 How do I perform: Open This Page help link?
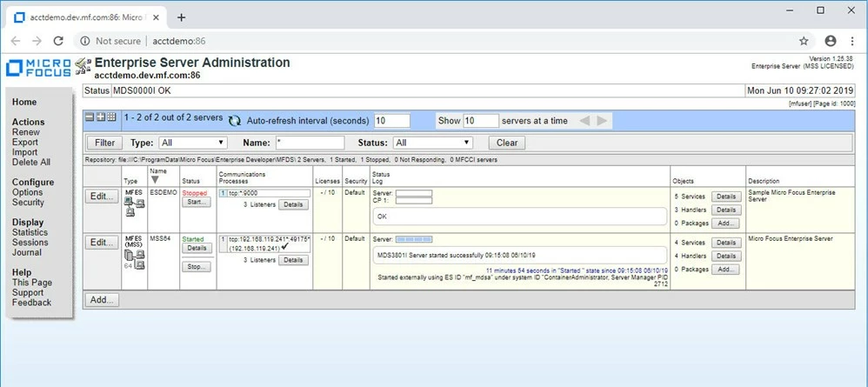pos(32,283)
